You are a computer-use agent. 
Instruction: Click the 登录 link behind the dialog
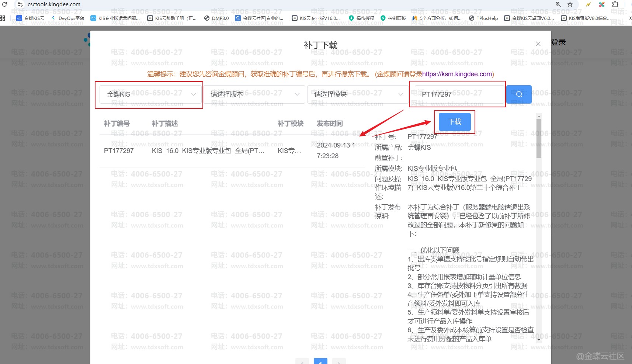[x=558, y=42]
